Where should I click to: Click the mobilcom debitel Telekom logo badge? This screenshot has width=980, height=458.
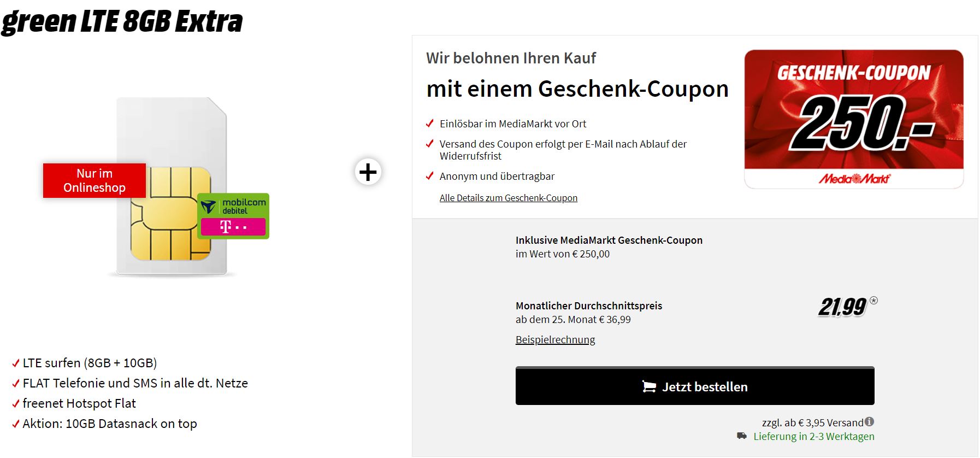(233, 216)
